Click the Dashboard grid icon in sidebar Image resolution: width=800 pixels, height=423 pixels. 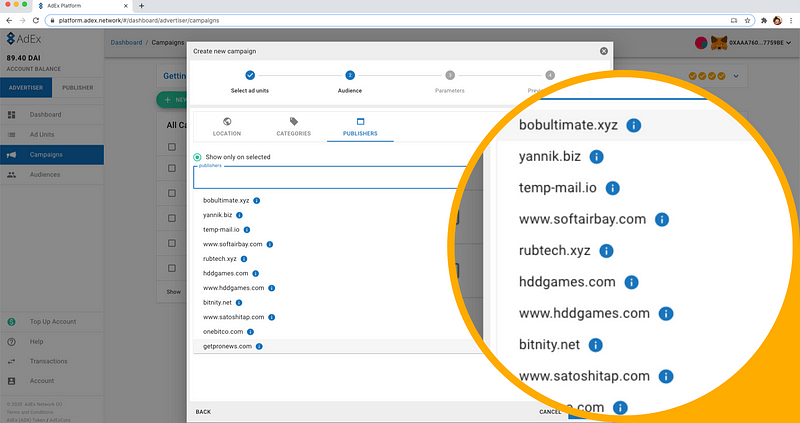[11, 115]
